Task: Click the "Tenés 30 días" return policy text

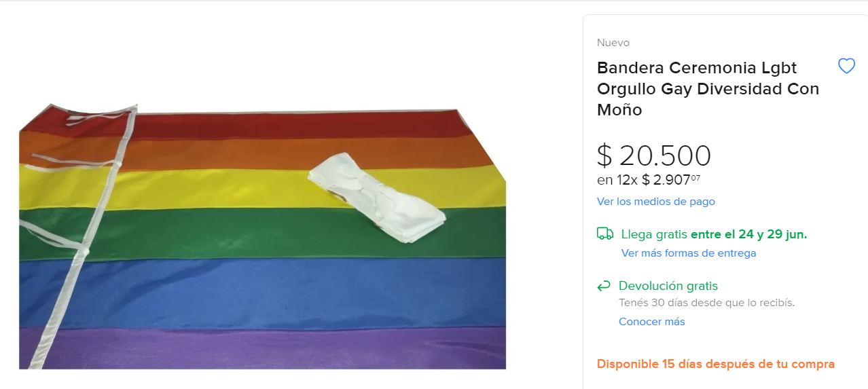Action: (706, 303)
